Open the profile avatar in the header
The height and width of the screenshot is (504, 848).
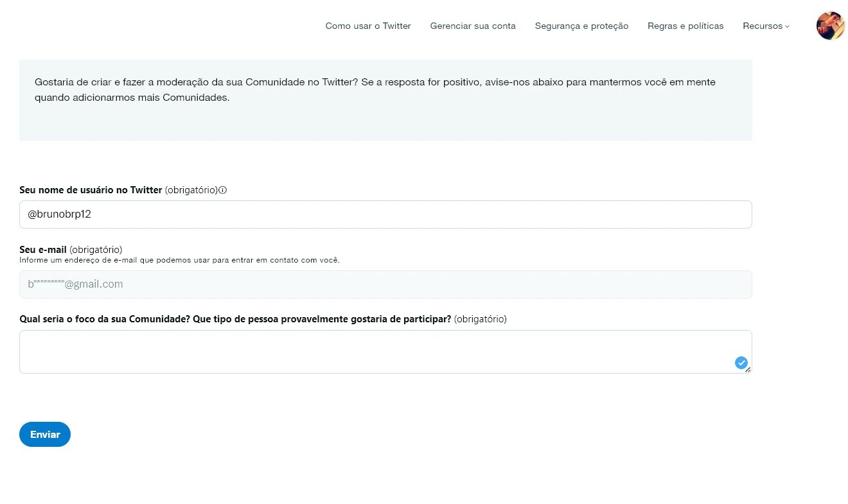pos(830,26)
